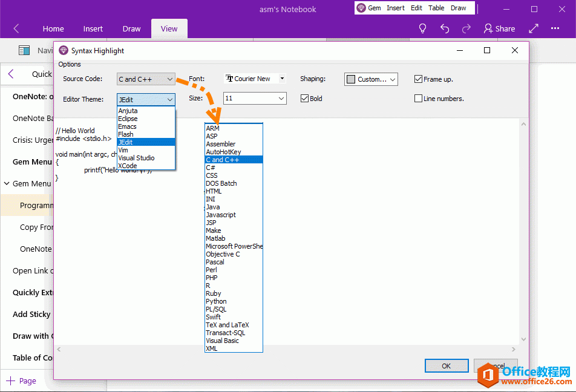The image size is (576, 392).
Task: Add a new page with Page button
Action: [x=21, y=381]
